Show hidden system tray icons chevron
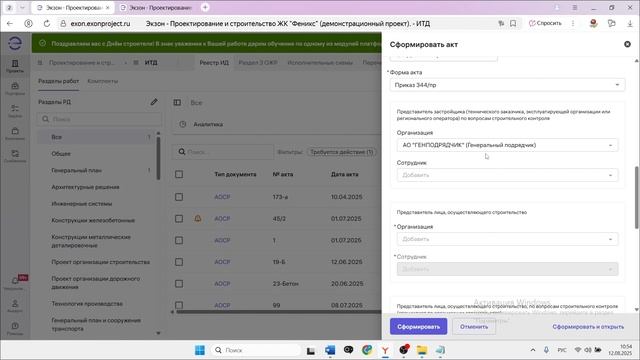 pyautogui.click(x=533, y=350)
